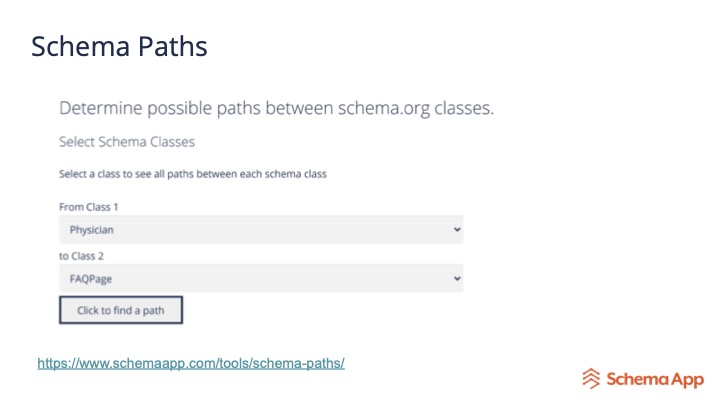Click the chevron arrow on Physician dropdown

(457, 229)
